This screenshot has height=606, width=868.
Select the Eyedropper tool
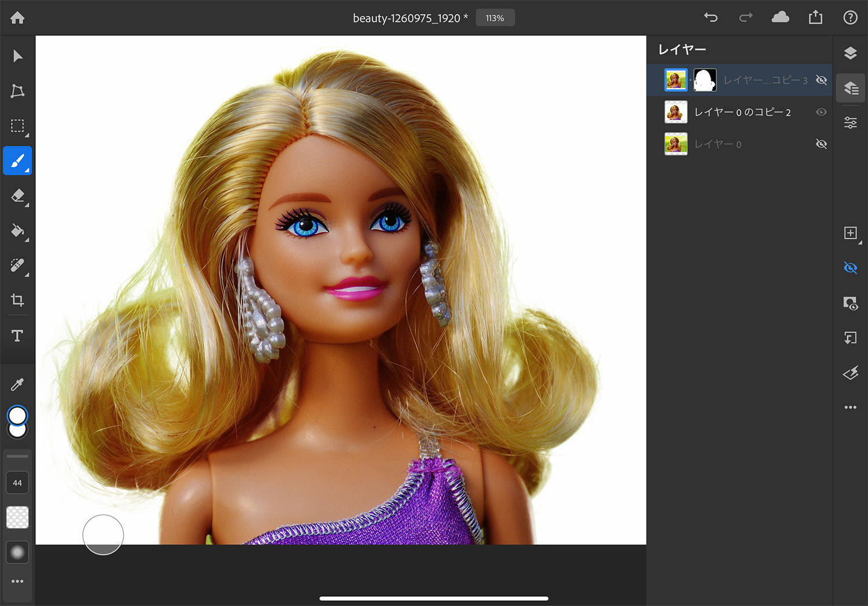pos(17,385)
